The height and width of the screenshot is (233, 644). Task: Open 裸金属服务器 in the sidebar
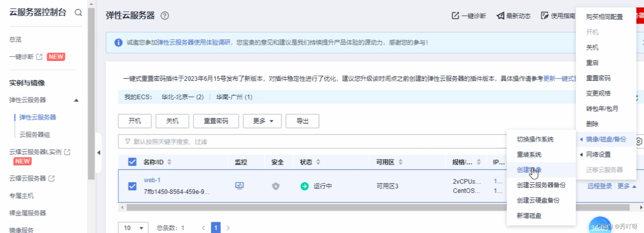28,213
